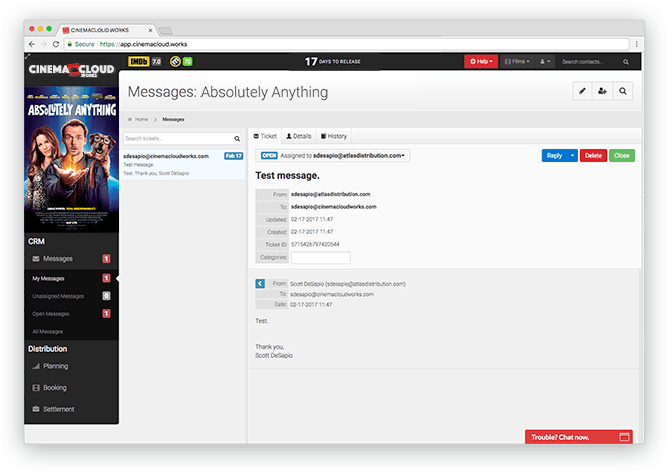Screen dimensions: 668x471
Task: Switch to the History tab
Action: click(x=334, y=135)
